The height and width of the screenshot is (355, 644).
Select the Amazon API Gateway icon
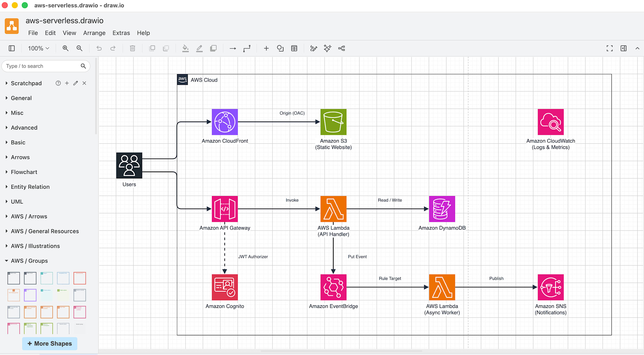pyautogui.click(x=225, y=209)
